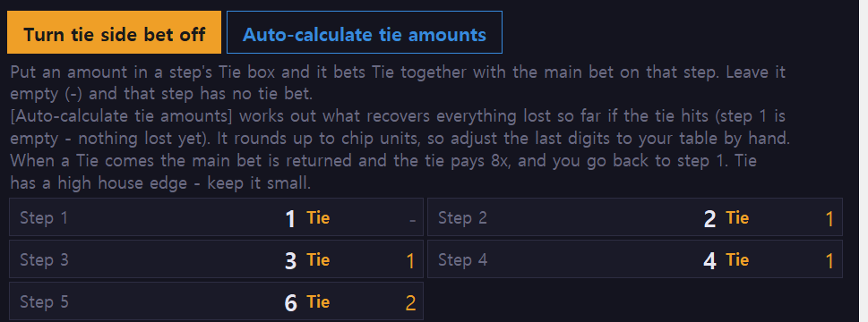Screen dimensions: 868x322
Task: Click the orange Tie label in Step 5
Action: coord(318,302)
